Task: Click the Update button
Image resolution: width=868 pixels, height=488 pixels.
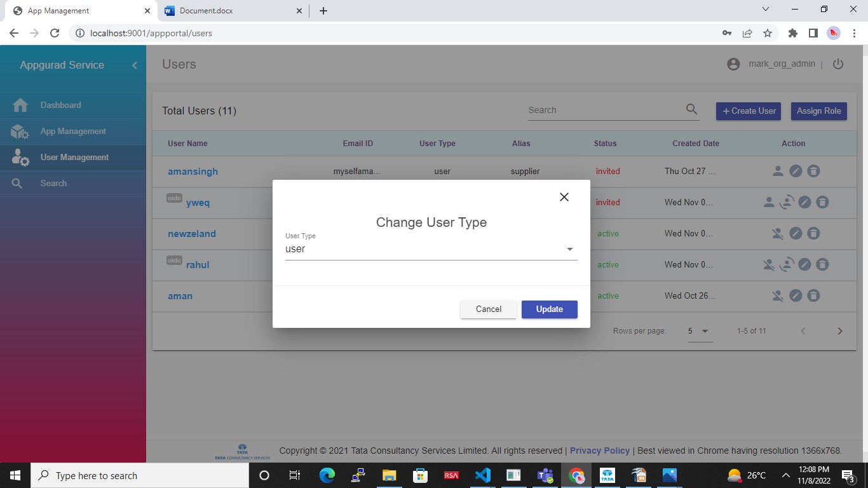Action: 550,309
